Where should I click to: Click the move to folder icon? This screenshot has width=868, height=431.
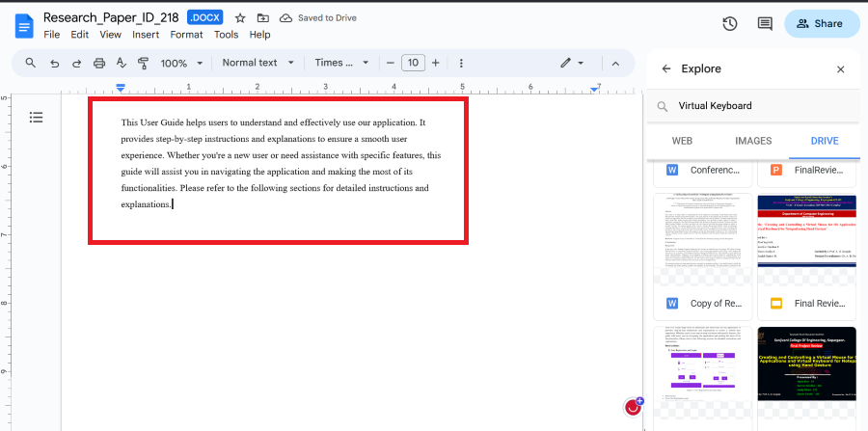[263, 18]
